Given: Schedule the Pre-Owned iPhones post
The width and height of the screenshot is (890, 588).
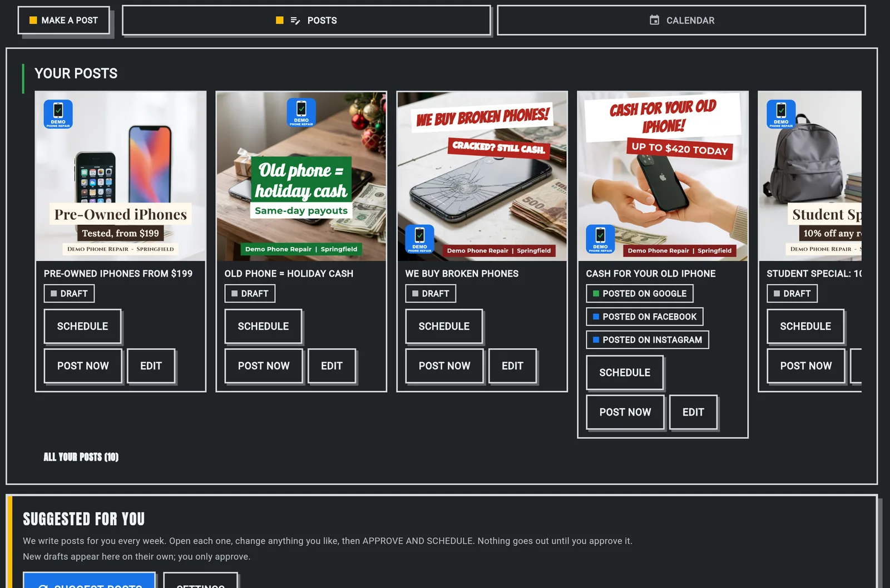Looking at the screenshot, I should pyautogui.click(x=82, y=327).
